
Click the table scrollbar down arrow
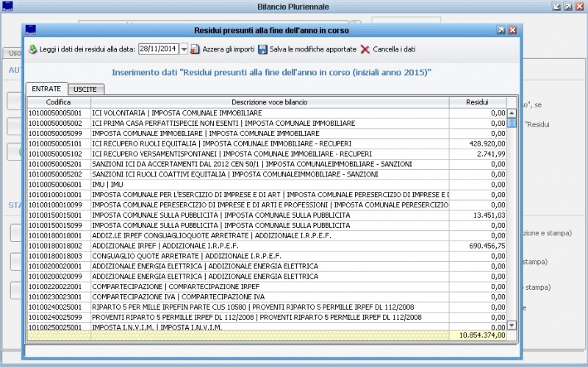tap(512, 325)
